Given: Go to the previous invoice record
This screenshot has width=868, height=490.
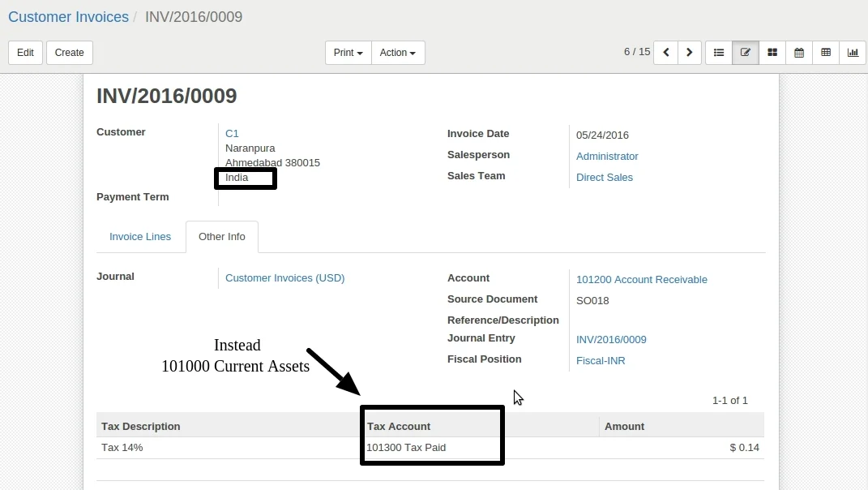Looking at the screenshot, I should [x=665, y=52].
